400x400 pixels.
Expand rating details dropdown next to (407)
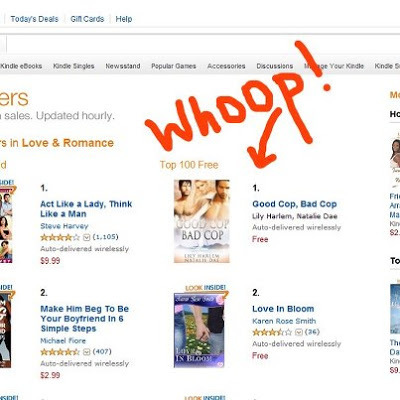pyautogui.click(x=86, y=352)
